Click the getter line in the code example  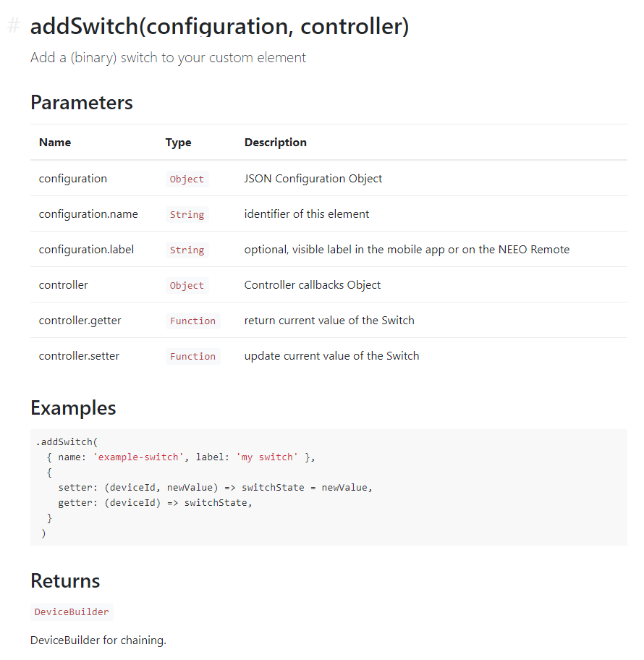[155, 502]
